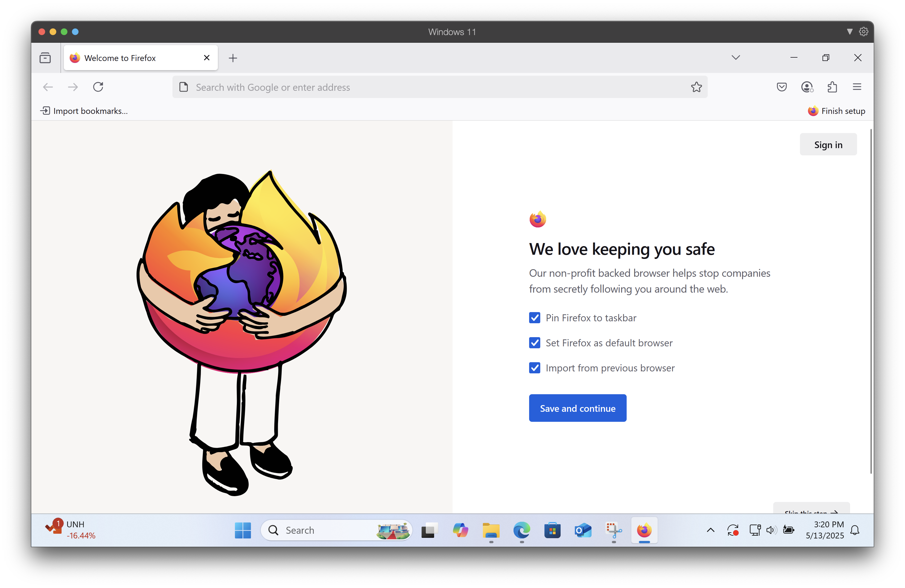The height and width of the screenshot is (588, 905).
Task: Uncheck Import from previous browser
Action: (x=534, y=368)
